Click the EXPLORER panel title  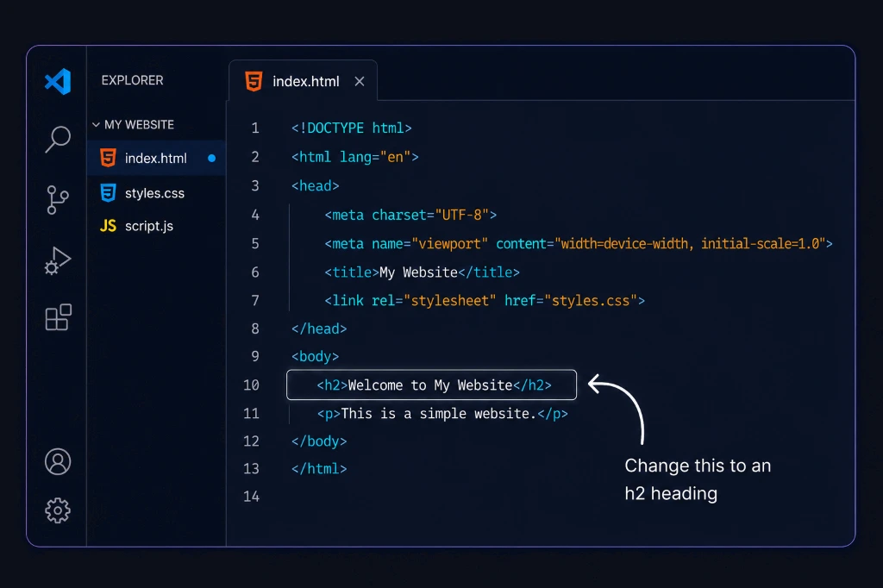coord(132,80)
